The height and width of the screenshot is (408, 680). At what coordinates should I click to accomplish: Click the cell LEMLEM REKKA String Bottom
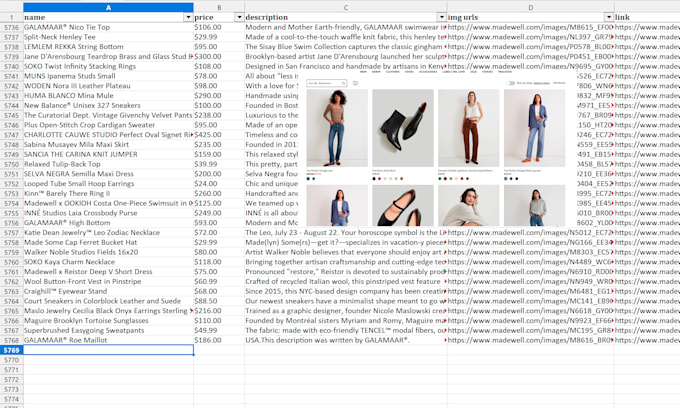click(x=108, y=47)
